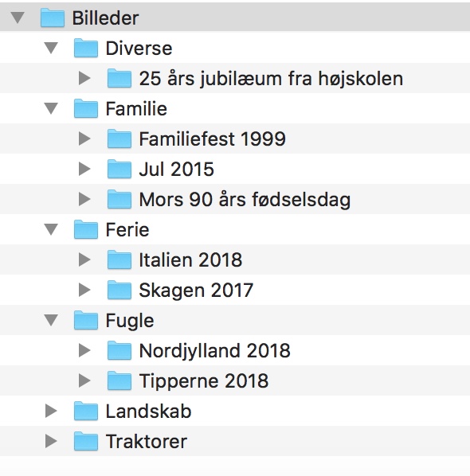
Task: Select the Jul 2015 folder icon
Action: (x=119, y=169)
